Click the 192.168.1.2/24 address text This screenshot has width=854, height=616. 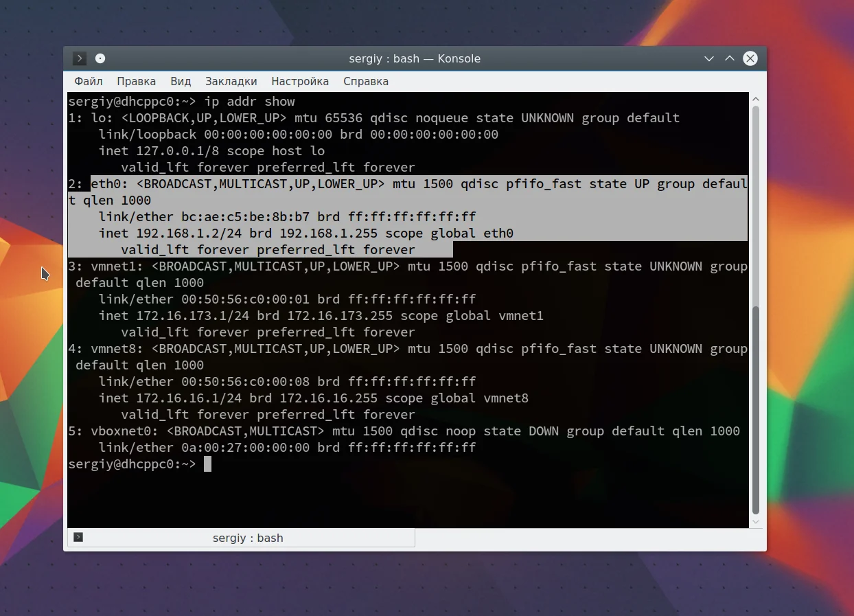coord(189,233)
